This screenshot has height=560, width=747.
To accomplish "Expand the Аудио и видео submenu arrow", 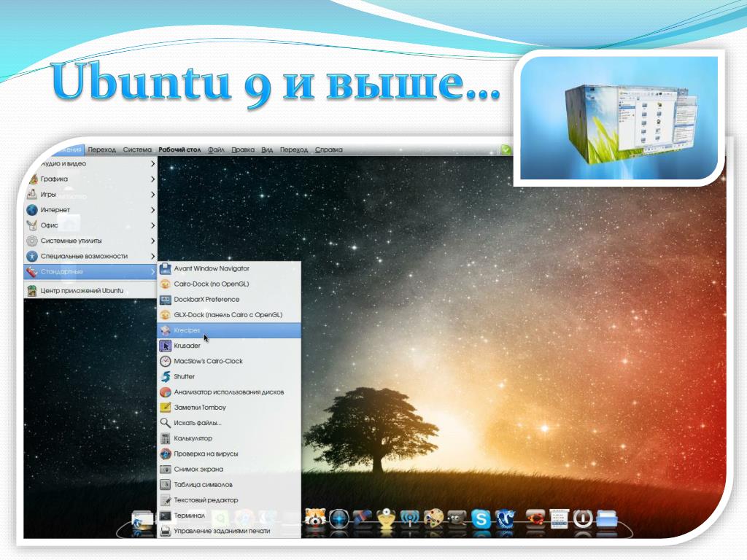I will pos(152,164).
